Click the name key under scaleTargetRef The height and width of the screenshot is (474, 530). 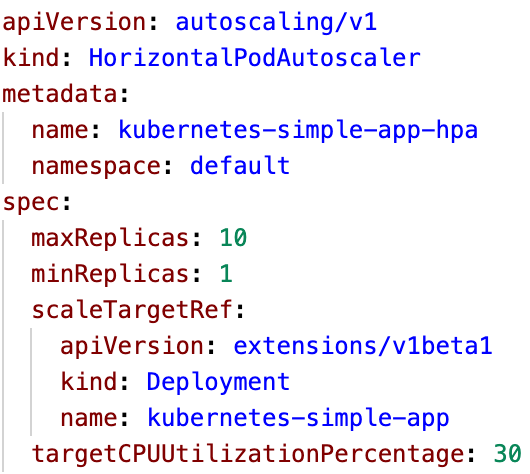[89, 419]
